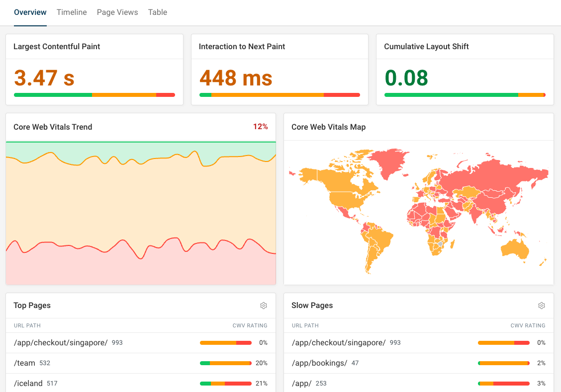Switch to the Table tab
Image resolution: width=561 pixels, height=392 pixels.
point(157,12)
